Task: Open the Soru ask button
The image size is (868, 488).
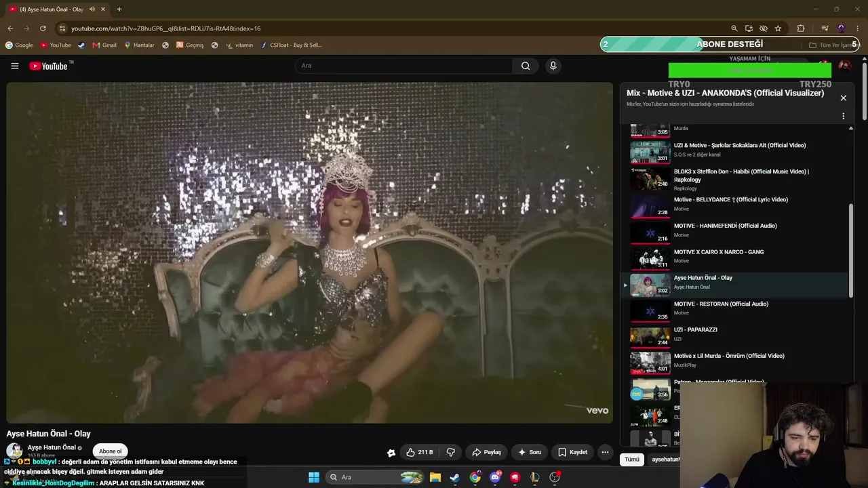Action: coord(530,452)
